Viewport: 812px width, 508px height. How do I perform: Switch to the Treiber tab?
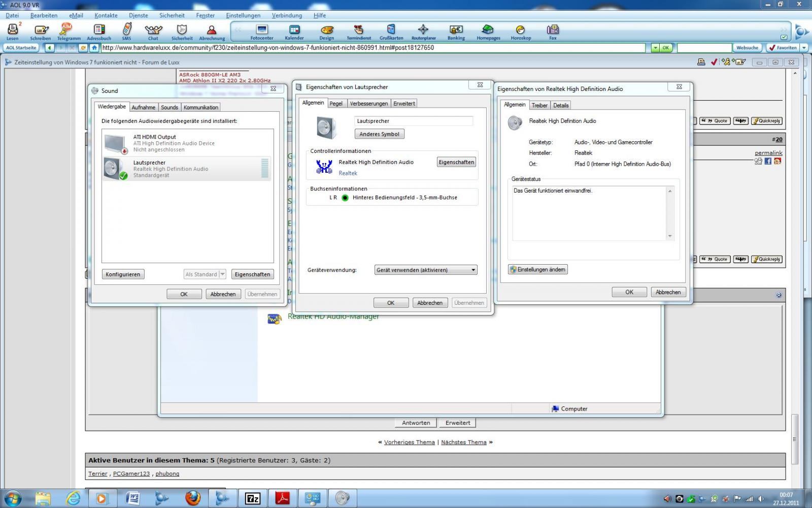(x=539, y=105)
